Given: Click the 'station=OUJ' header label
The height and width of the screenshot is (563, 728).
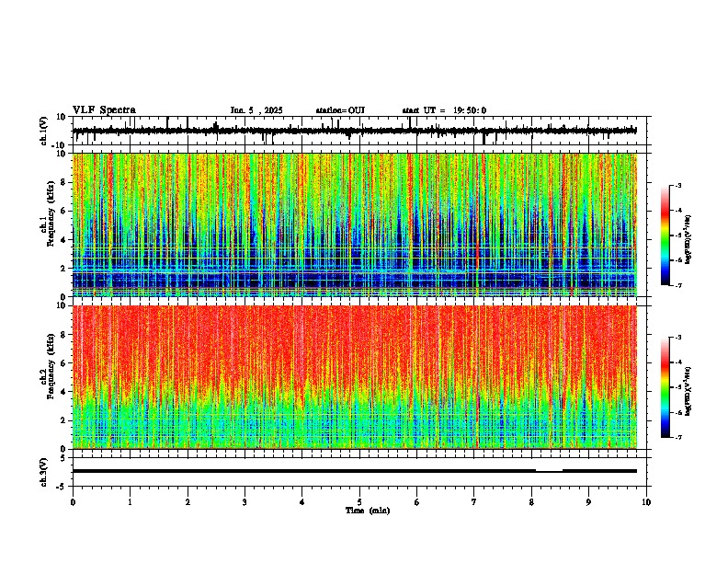Looking at the screenshot, I should pos(340,110).
